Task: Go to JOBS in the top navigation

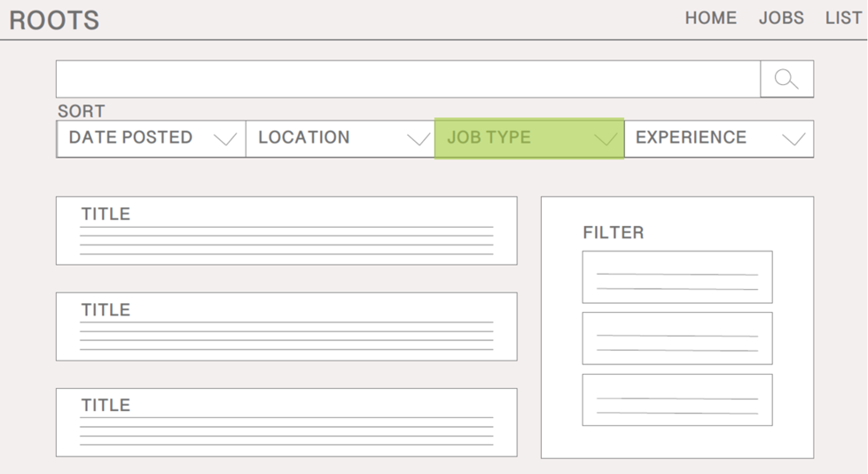Action: tap(781, 19)
